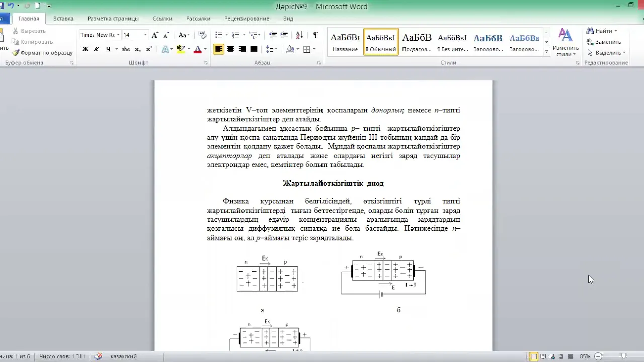
Task: Open the Рассылки tab
Action: 198,18
